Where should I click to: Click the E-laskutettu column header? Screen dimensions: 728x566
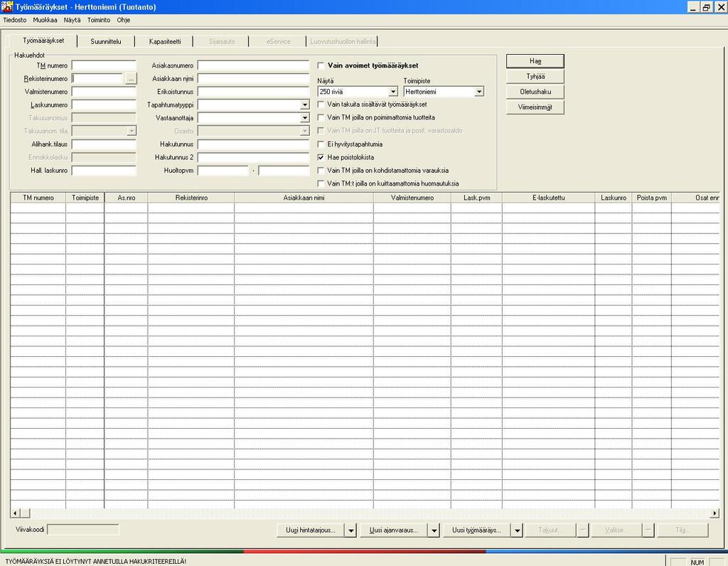click(549, 198)
